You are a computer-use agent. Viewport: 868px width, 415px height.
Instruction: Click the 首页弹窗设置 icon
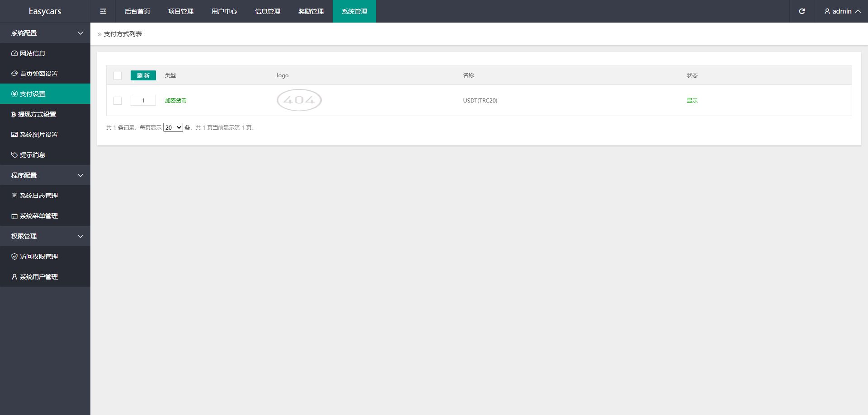pos(14,74)
